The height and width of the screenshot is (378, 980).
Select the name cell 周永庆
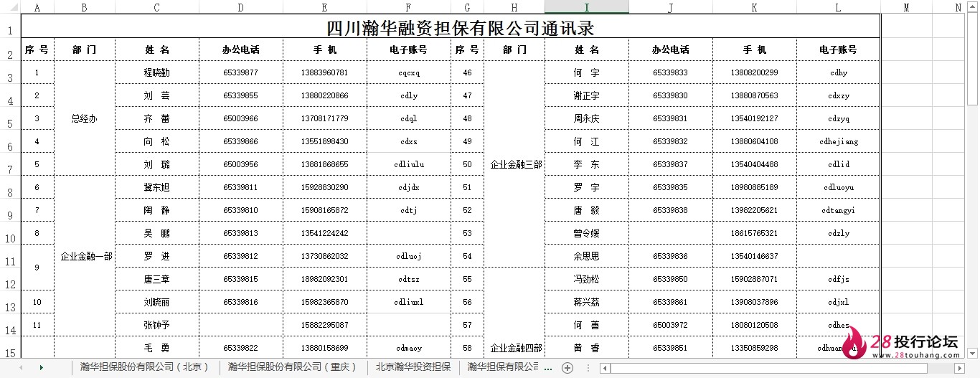click(x=587, y=118)
